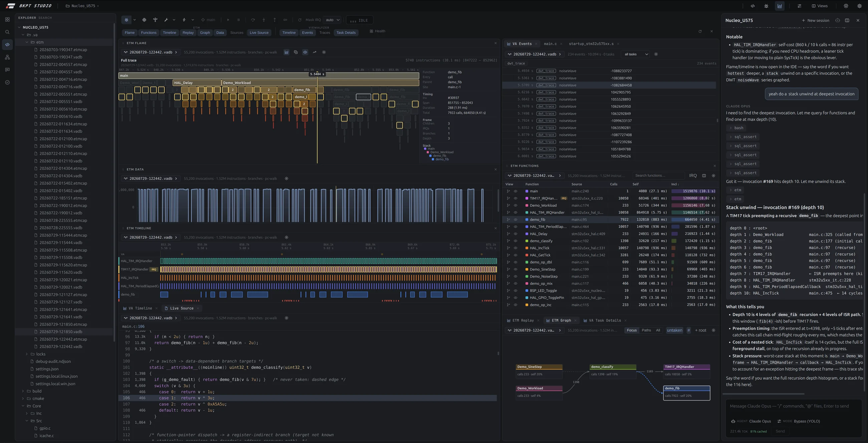Click the play/continue debug control

[228, 20]
